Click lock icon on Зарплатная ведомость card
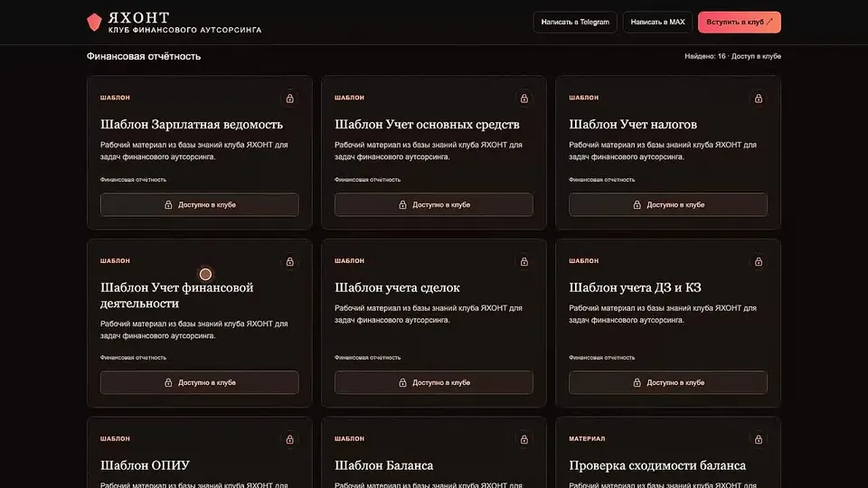868x488 pixels. click(289, 99)
